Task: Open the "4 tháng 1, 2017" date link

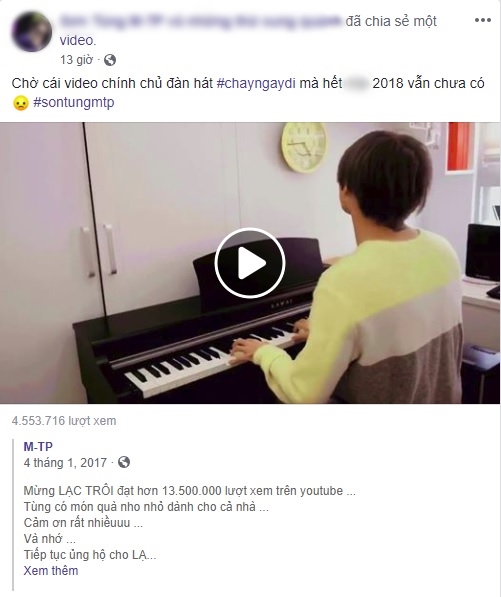Action: pyautogui.click(x=65, y=463)
